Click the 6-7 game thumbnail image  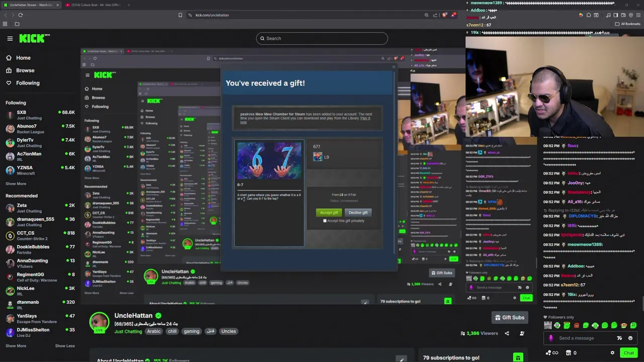pos(269,160)
